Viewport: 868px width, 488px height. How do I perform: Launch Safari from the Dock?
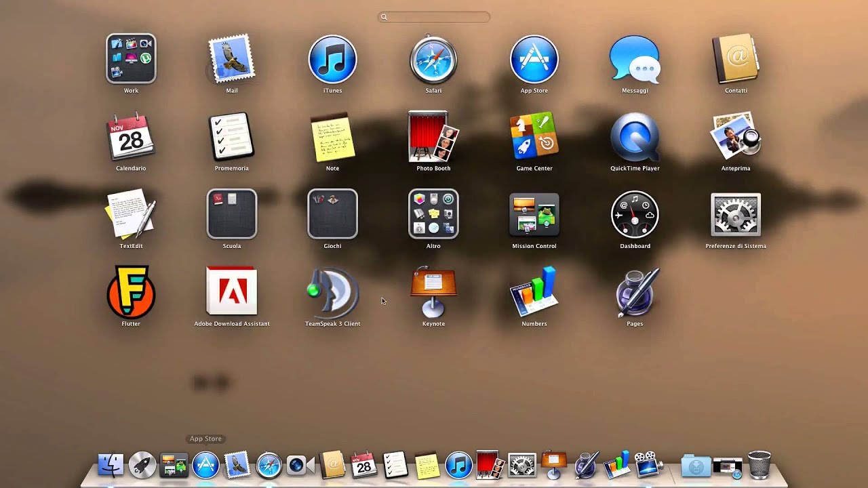[269, 466]
